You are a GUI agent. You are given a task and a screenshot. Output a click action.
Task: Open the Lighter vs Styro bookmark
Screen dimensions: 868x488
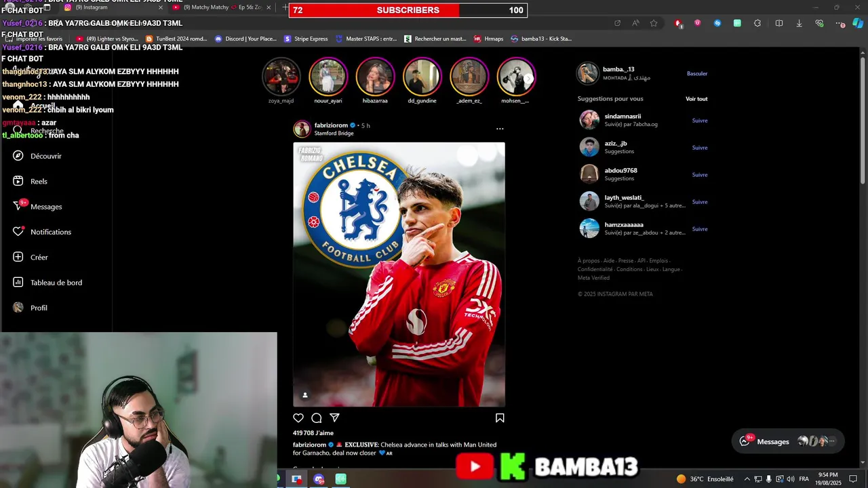pos(107,39)
